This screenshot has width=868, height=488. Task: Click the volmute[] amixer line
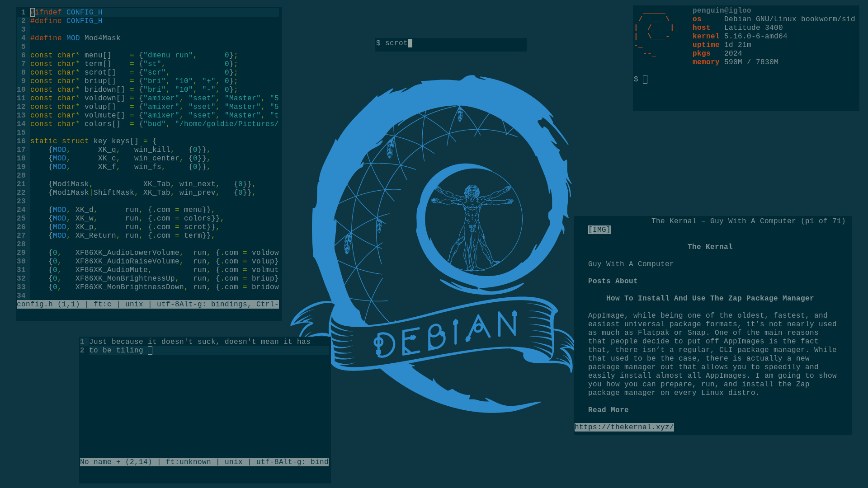[155, 116]
